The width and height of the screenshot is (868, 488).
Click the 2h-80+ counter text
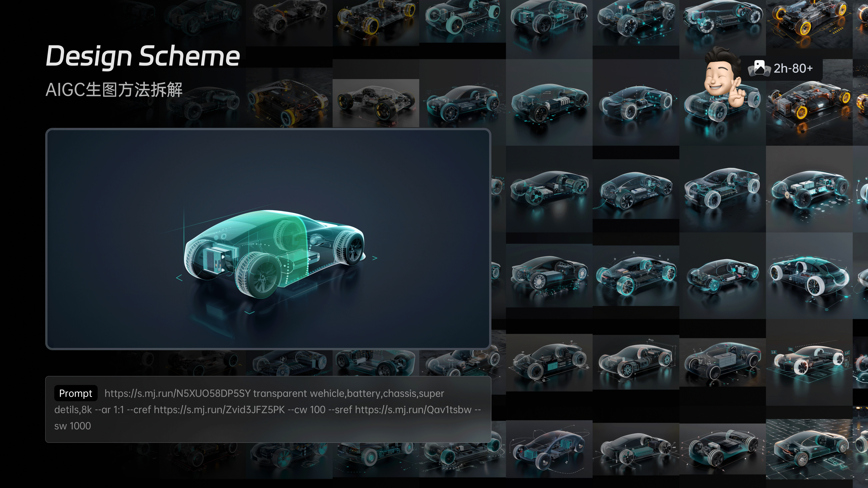pyautogui.click(x=793, y=68)
